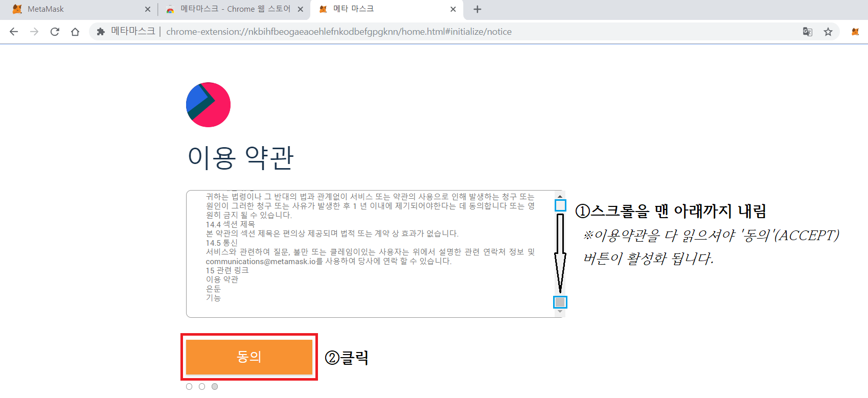Image resolution: width=868 pixels, height=398 pixels.
Task: Click the 14.5 통신 line
Action: click(221, 243)
